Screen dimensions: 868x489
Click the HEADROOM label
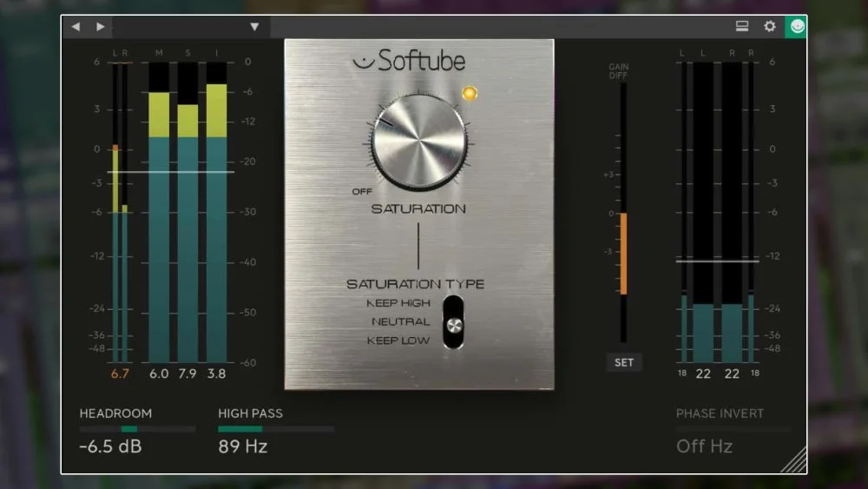click(x=115, y=413)
